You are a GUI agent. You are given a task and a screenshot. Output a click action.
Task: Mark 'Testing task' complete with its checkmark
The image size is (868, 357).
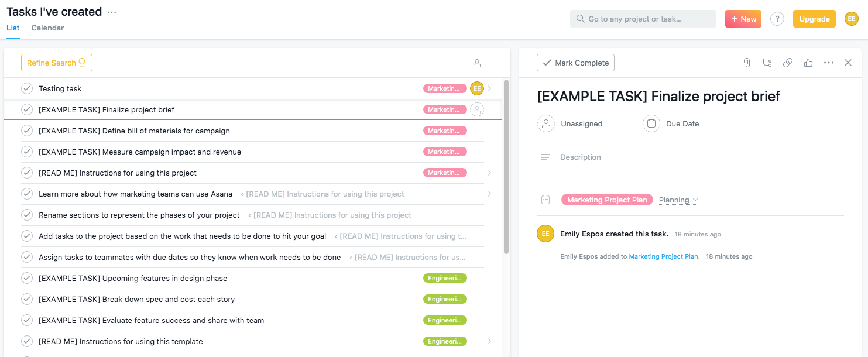coord(27,88)
